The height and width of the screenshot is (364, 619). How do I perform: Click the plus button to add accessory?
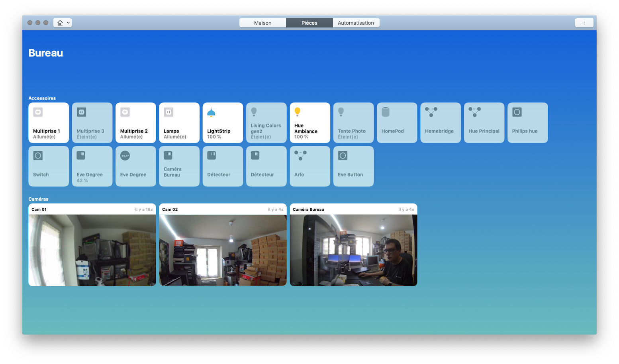pos(584,23)
